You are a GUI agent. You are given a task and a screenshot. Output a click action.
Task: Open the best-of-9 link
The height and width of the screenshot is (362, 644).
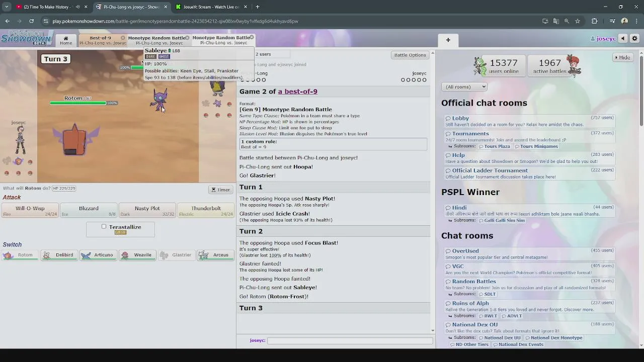[297, 92]
